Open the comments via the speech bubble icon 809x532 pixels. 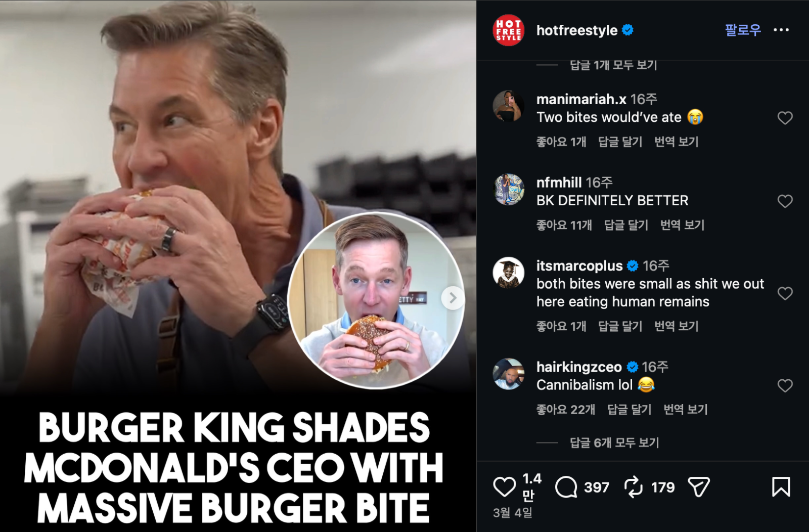pos(566,487)
